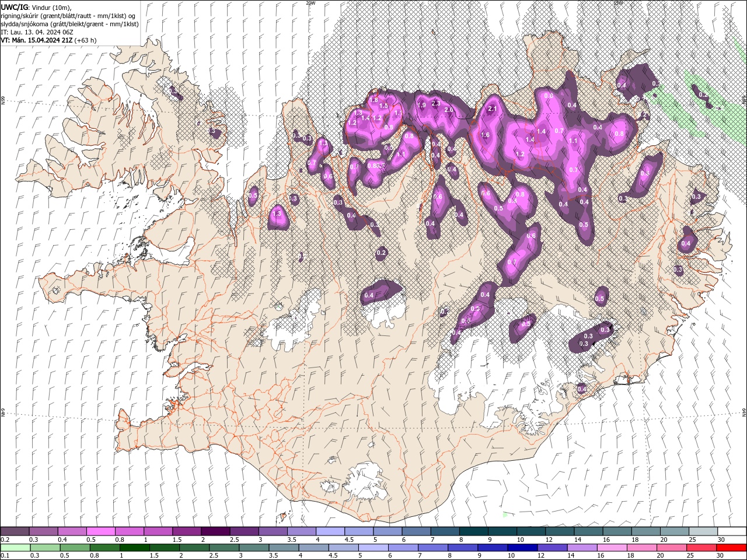Click the 'IT: Lau. 13. 04. 2024 06Z' line
Viewport: 747px width, 560px height.
point(38,32)
